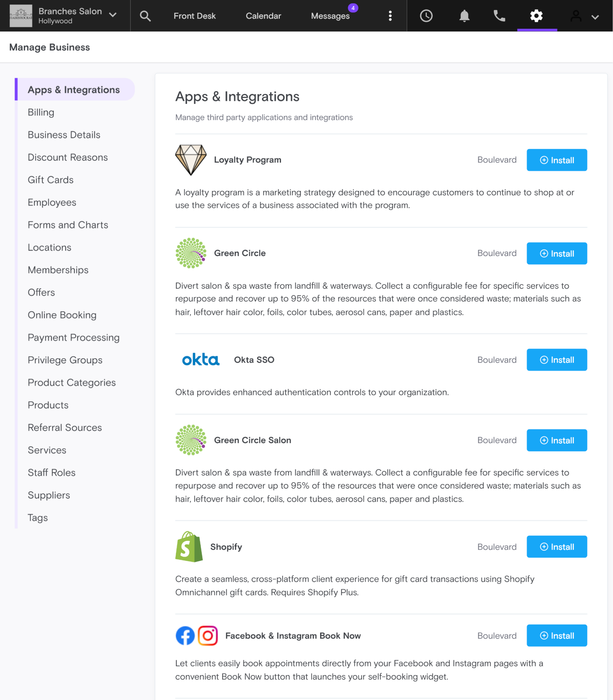Go to the Calendar tab
The width and height of the screenshot is (613, 700).
click(x=263, y=16)
